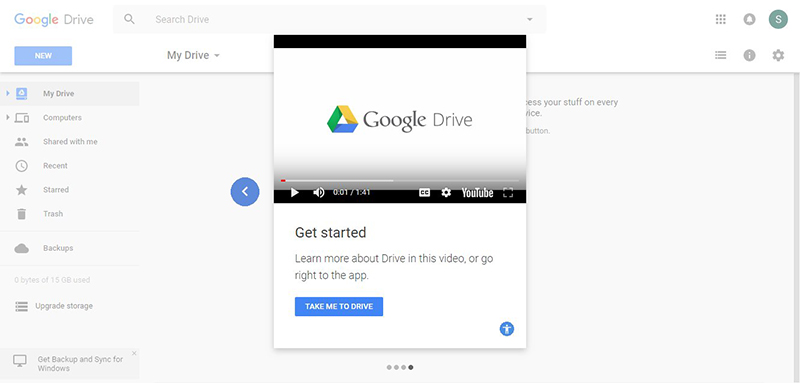Toggle closed captions CC in video

click(424, 192)
